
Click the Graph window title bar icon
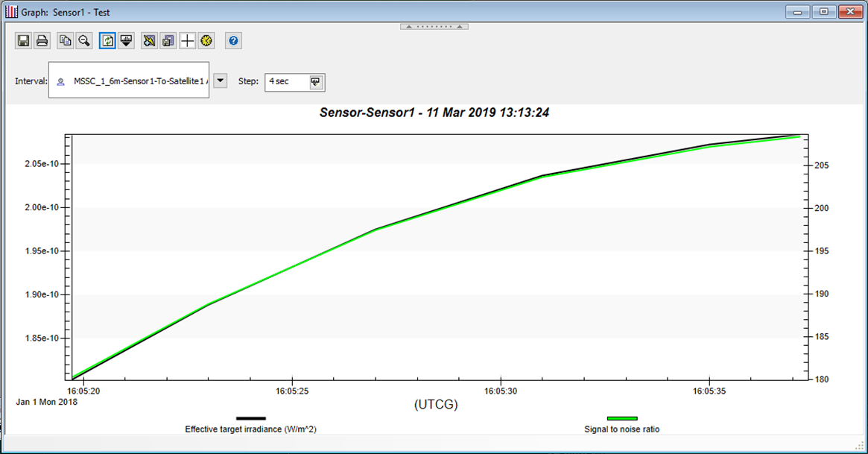11,11
